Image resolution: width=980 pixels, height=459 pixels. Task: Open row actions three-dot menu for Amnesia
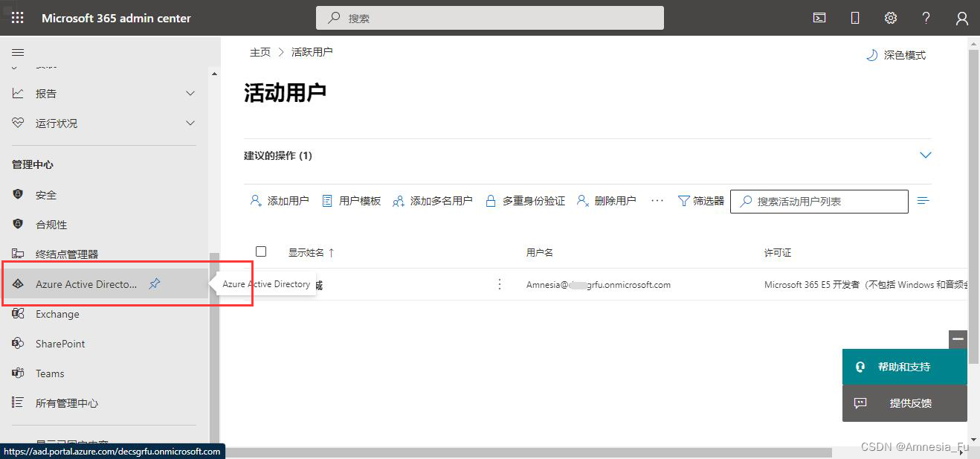(500, 284)
